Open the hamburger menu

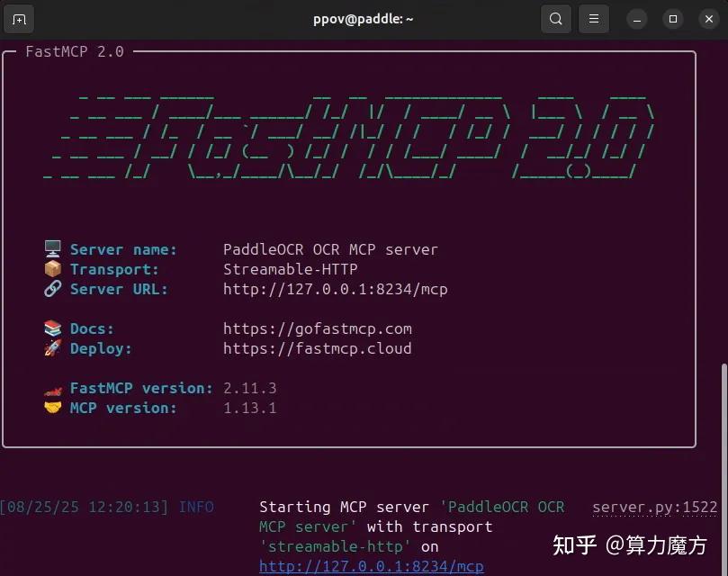tap(593, 18)
